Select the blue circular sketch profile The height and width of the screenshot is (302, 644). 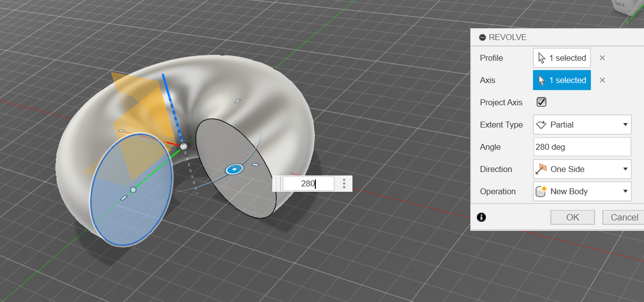[x=131, y=190]
